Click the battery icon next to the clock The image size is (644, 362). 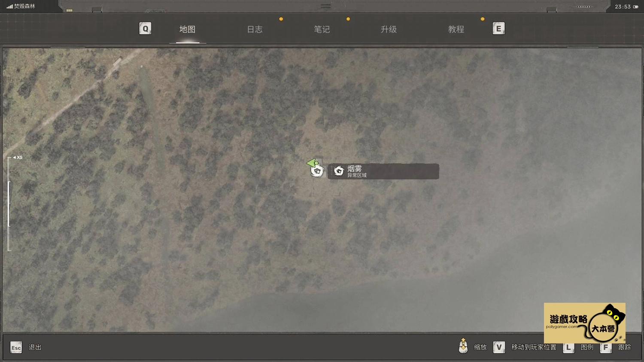635,7
